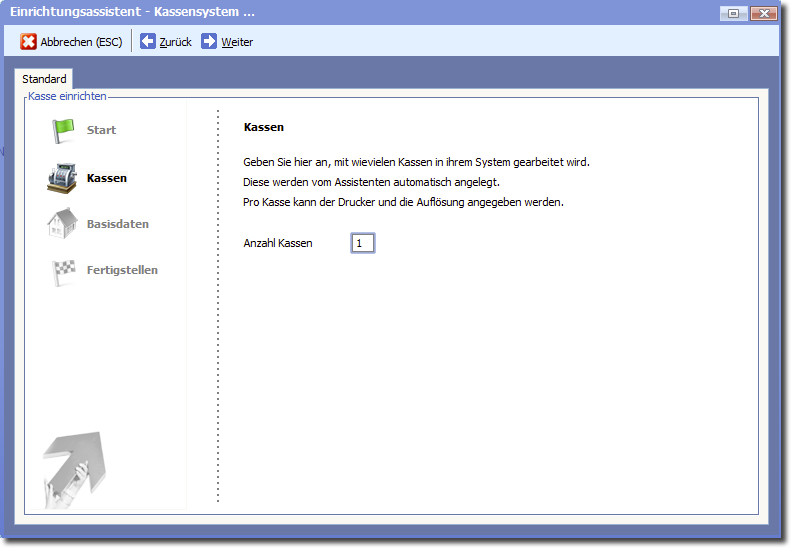Click the blue right arrow Weiter icon

tap(209, 42)
